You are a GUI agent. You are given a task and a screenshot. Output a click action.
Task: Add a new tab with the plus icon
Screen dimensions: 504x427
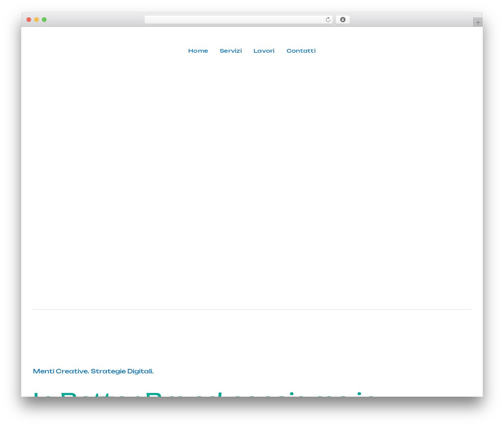(478, 22)
